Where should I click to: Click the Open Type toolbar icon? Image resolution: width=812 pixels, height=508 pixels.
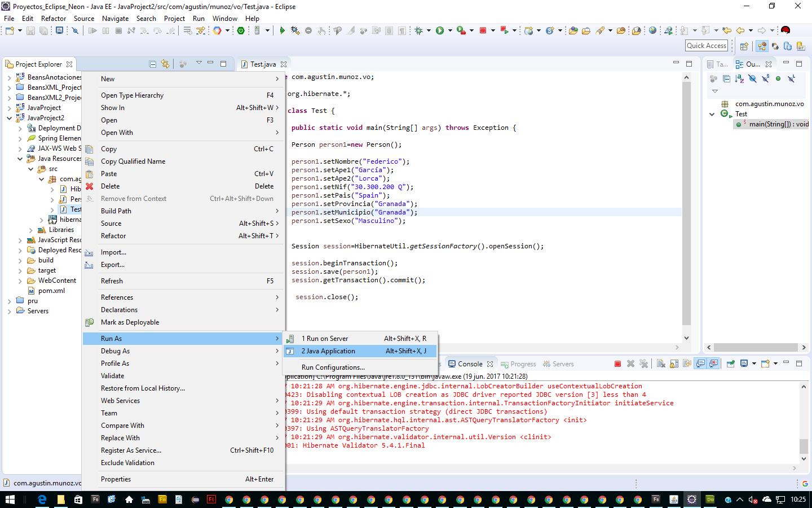573,30
